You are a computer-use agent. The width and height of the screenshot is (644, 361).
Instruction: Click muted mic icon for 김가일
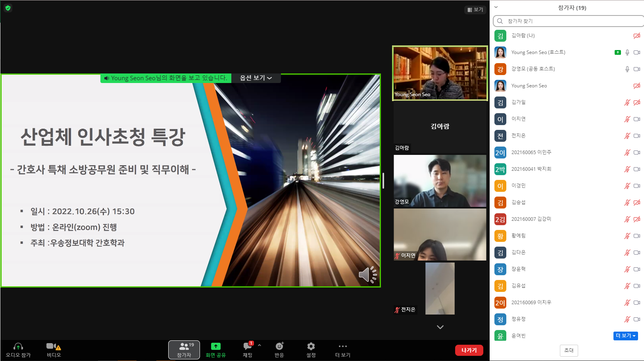[627, 102]
